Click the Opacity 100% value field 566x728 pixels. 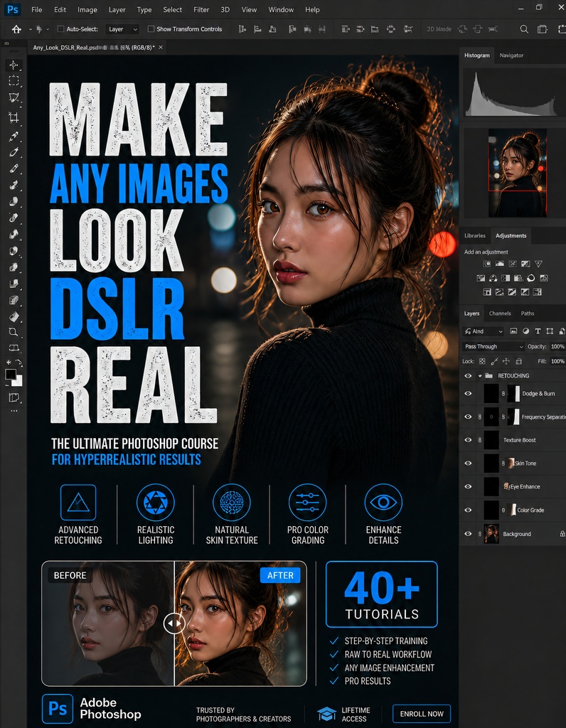pyautogui.click(x=557, y=346)
